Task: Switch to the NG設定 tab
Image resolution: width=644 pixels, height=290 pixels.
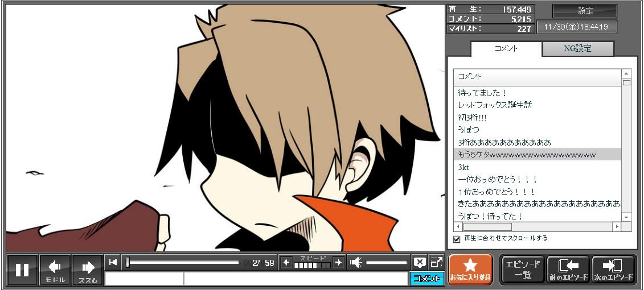Action: click(577, 49)
